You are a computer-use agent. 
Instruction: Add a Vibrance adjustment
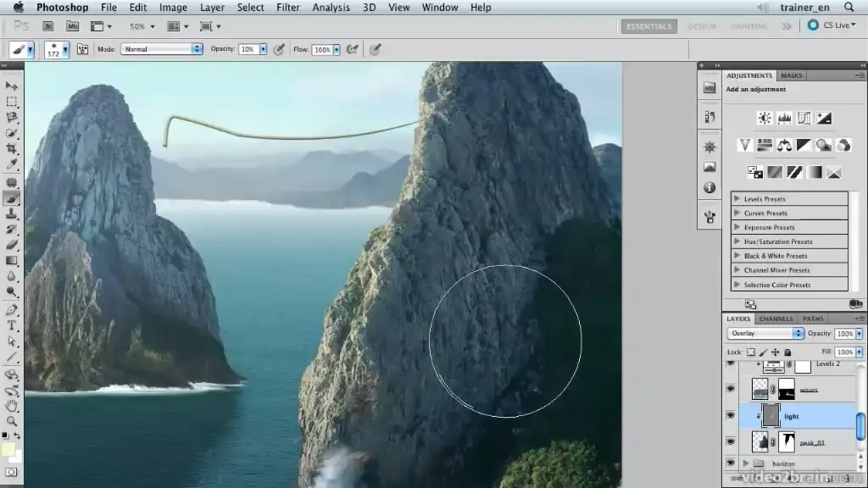tap(745, 145)
